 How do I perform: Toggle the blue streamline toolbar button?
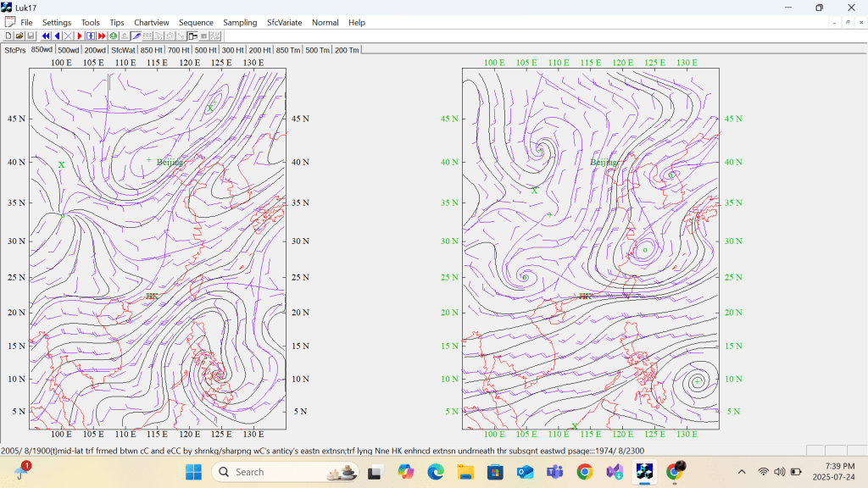click(136, 36)
